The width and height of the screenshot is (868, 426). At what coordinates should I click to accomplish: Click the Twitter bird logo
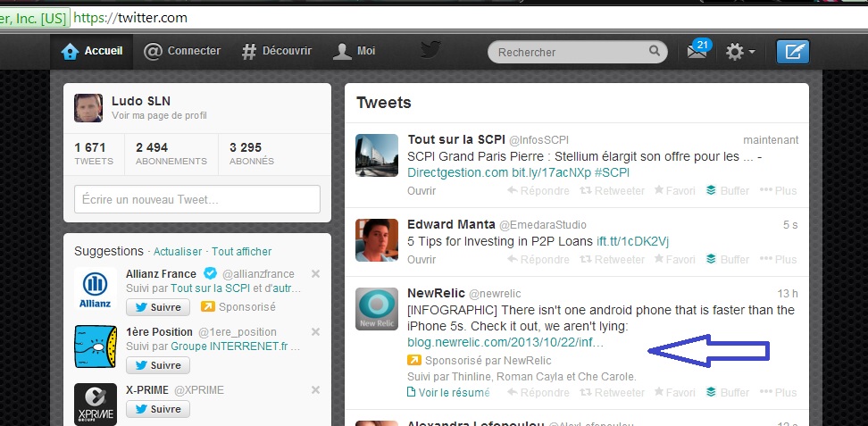click(x=430, y=50)
